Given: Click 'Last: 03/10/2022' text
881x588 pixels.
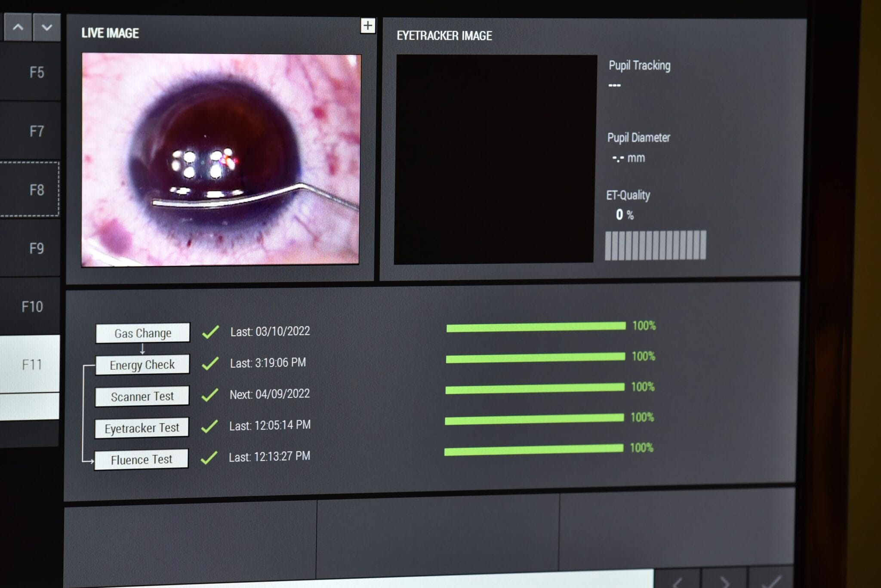Looking at the screenshot, I should pos(270,331).
